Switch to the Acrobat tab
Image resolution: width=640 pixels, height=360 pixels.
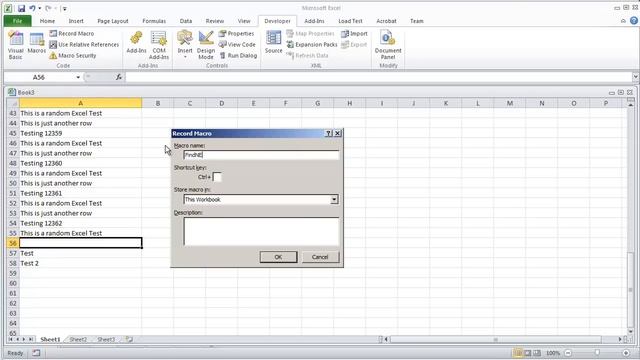click(x=386, y=21)
